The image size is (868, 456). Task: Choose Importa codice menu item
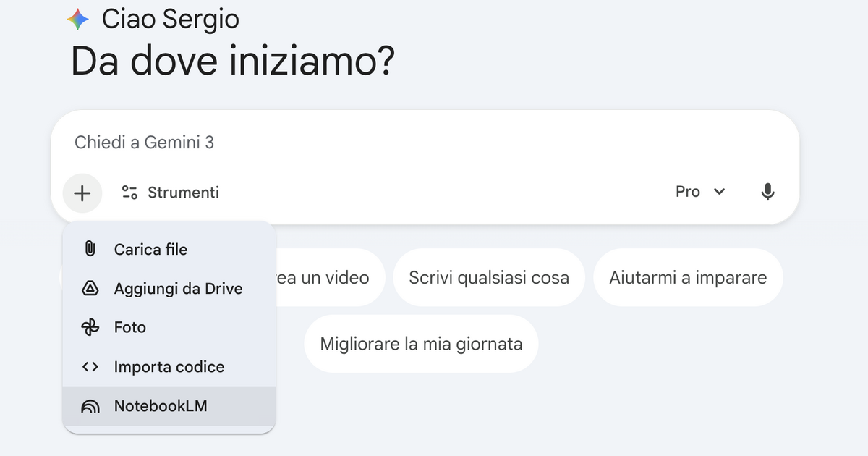point(169,367)
